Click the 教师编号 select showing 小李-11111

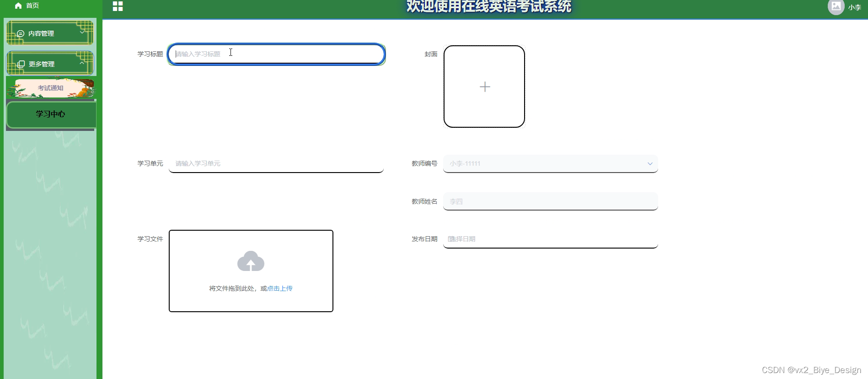[x=551, y=163]
